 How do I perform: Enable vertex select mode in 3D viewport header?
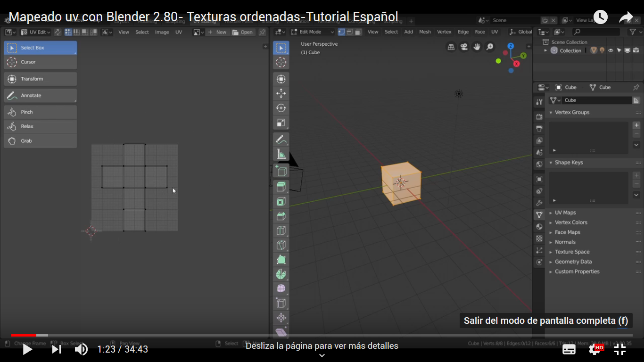pyautogui.click(x=341, y=32)
